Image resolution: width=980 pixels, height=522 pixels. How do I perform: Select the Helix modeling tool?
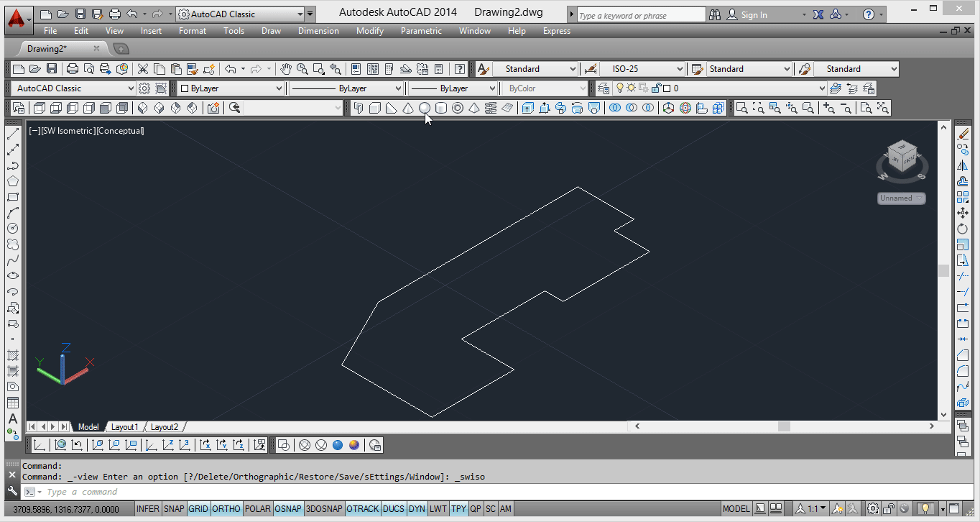491,108
